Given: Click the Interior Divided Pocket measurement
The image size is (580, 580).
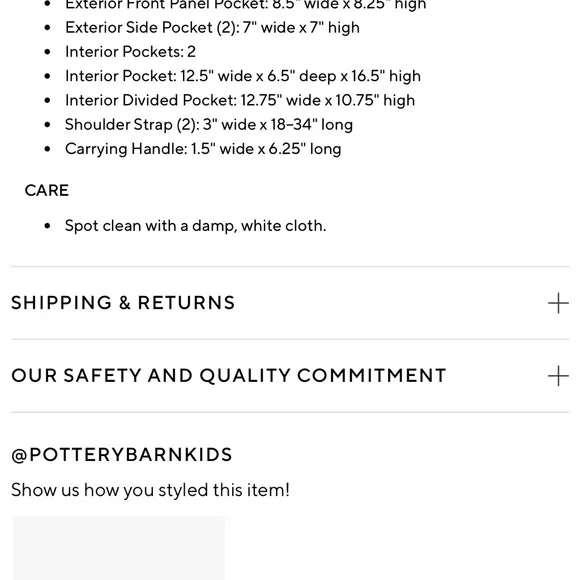Looking at the screenshot, I should [240, 100].
